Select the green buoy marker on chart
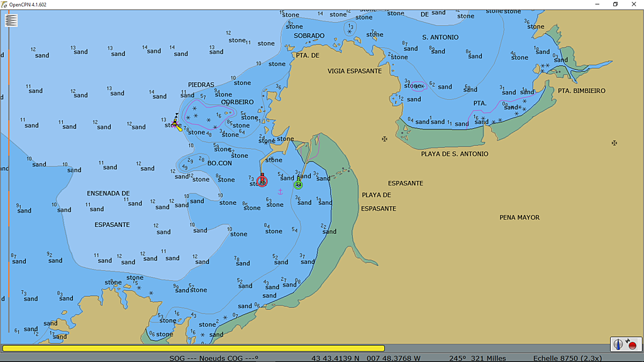This screenshot has width=644, height=362. coord(298,184)
